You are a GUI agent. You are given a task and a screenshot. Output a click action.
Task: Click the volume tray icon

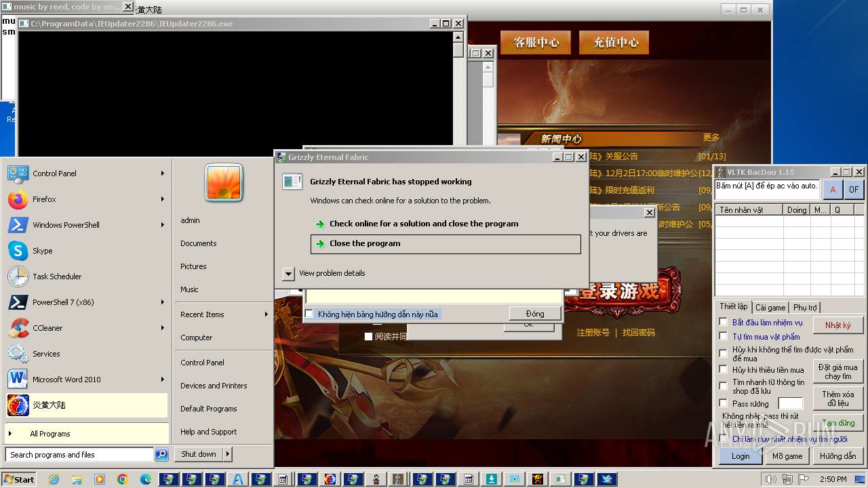[x=771, y=480]
